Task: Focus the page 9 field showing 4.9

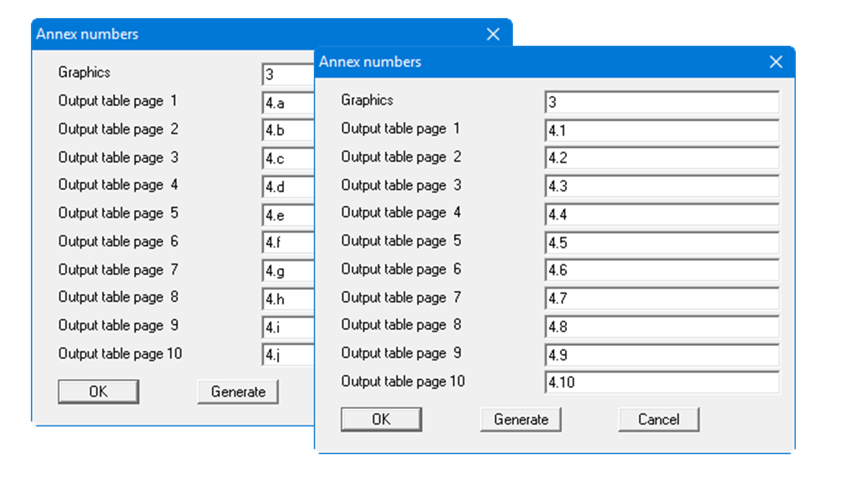Action: point(661,355)
